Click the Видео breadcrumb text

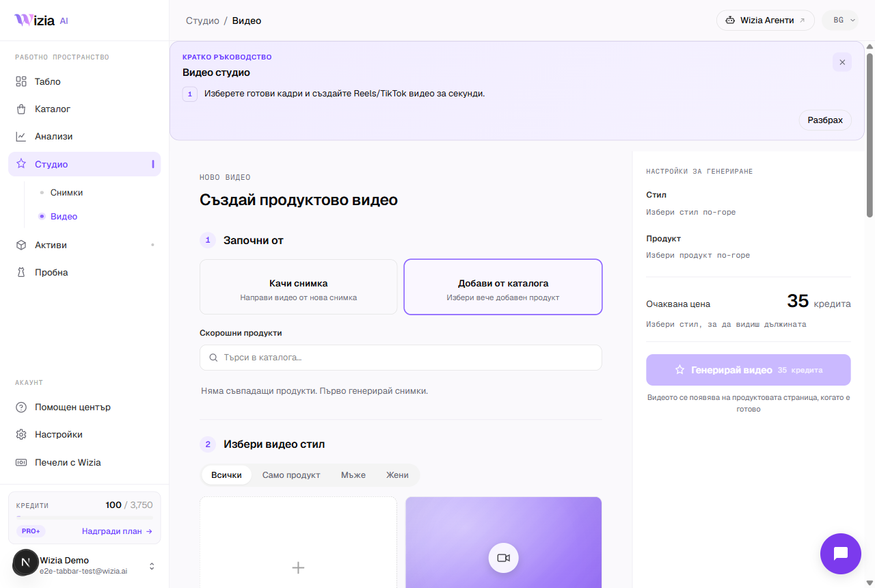tap(247, 21)
